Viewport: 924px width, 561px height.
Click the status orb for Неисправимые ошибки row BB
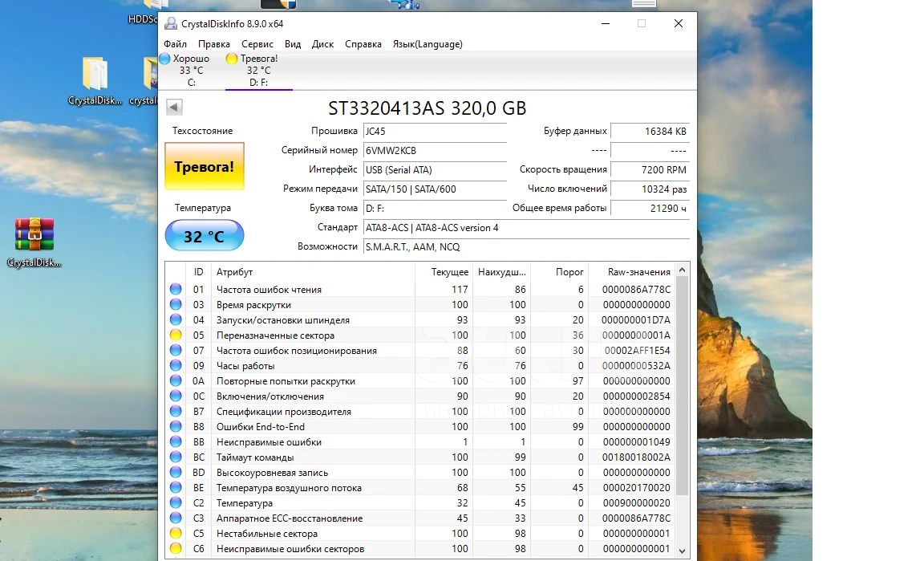pyautogui.click(x=176, y=442)
